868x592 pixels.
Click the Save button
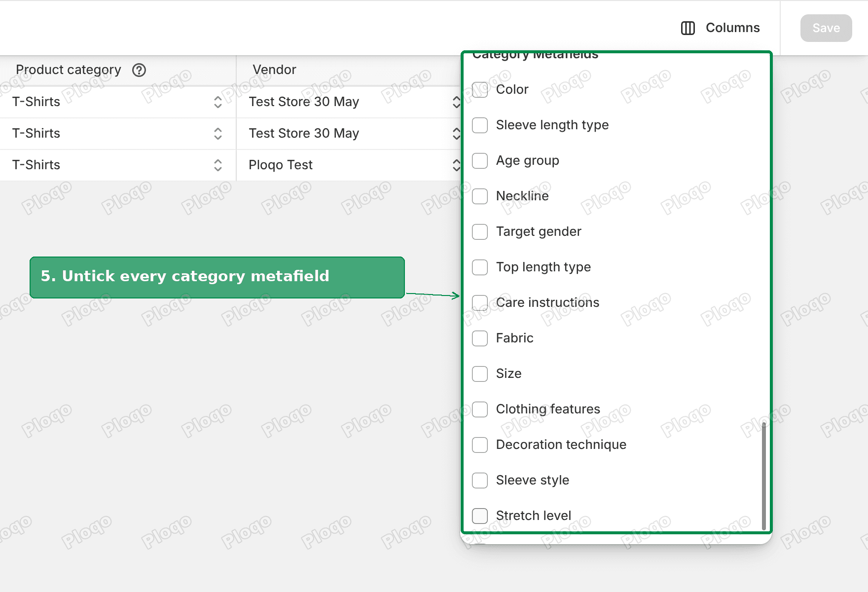click(x=826, y=28)
